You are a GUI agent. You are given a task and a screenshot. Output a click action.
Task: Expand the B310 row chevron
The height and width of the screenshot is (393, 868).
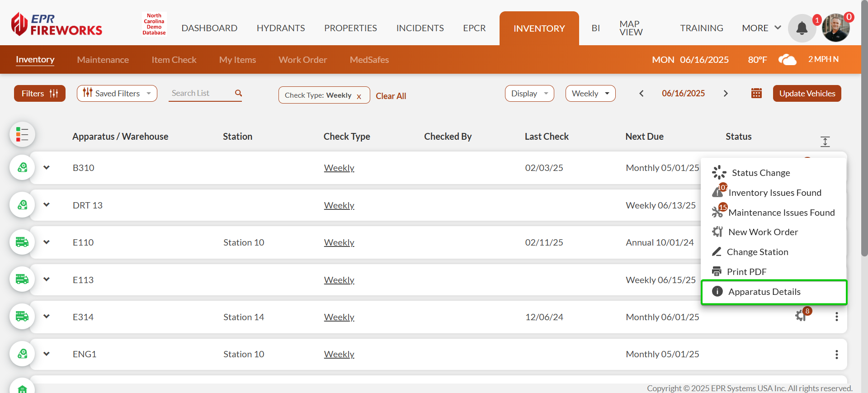pos(47,167)
